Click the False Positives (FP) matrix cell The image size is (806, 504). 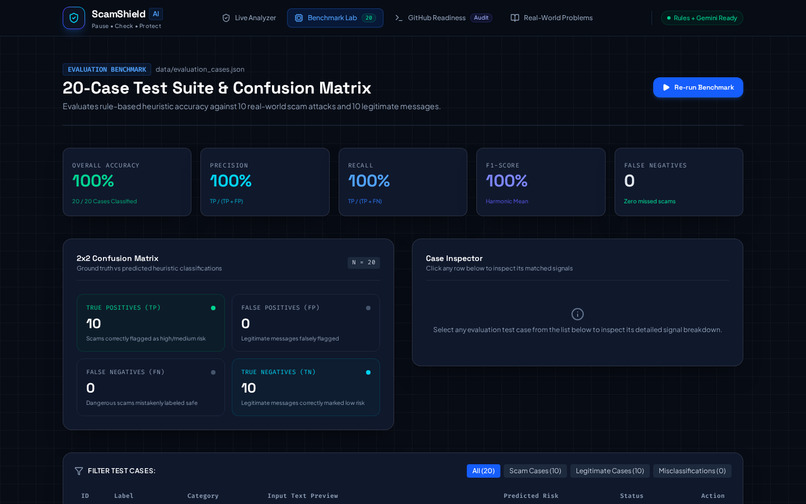(x=306, y=323)
